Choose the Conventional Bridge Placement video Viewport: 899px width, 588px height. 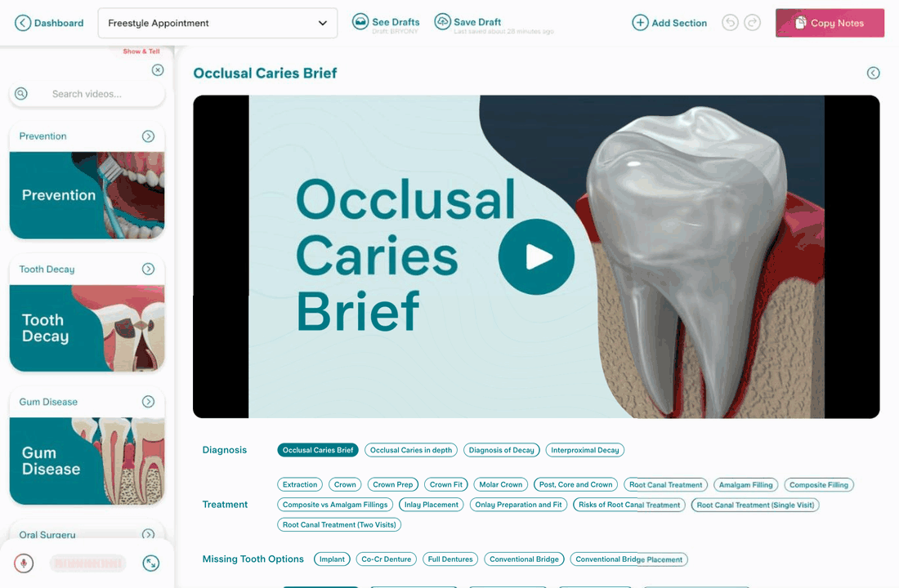[x=629, y=559]
